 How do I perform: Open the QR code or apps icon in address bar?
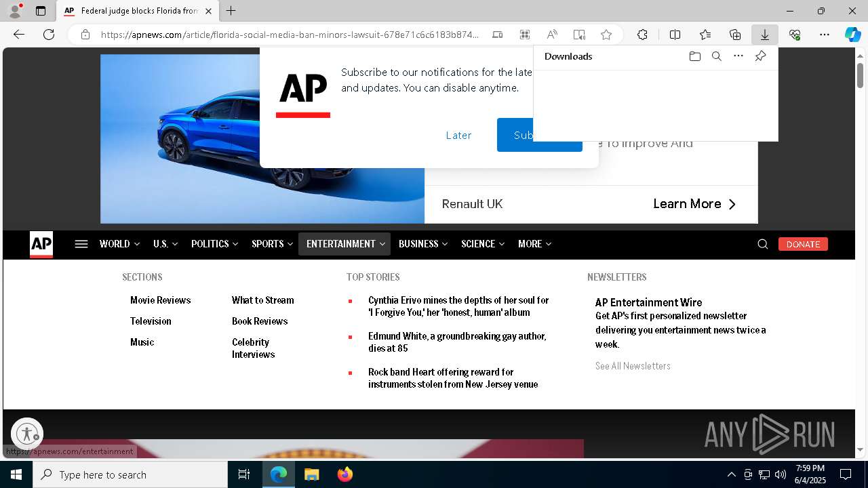[524, 35]
